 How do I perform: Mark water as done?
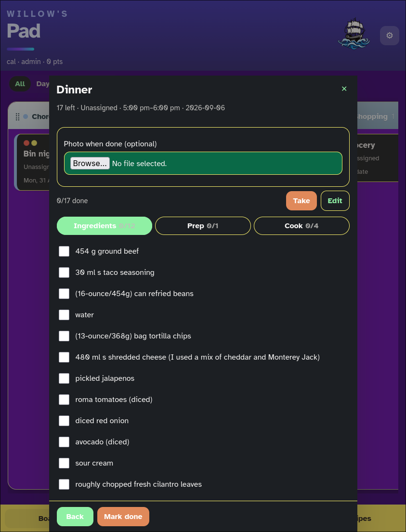click(64, 314)
